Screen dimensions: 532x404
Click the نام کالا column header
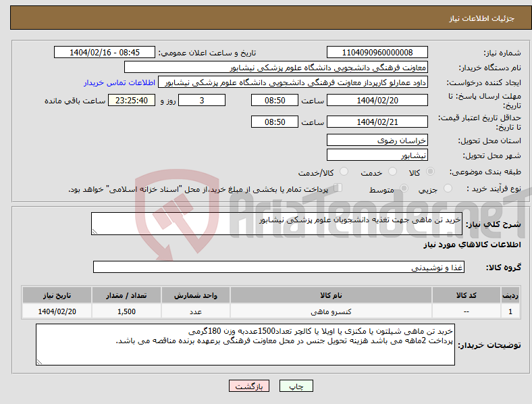(x=331, y=295)
